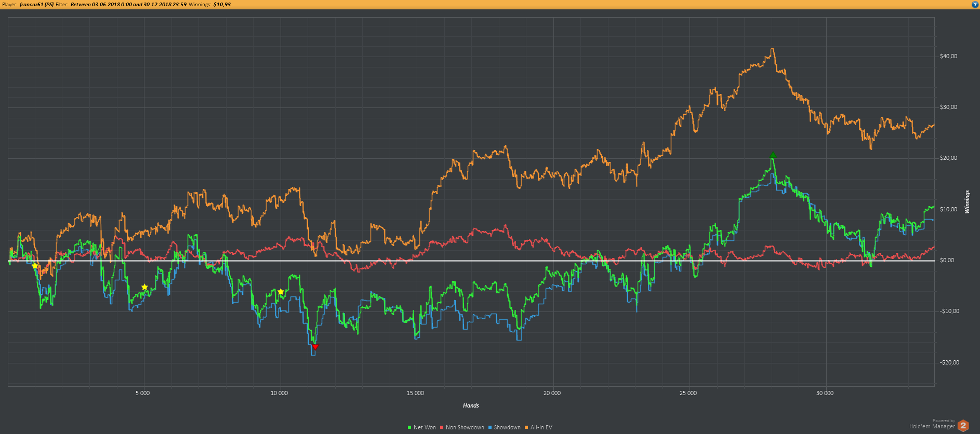
Task: Click the $10,93 winnings value
Action: point(222,4)
